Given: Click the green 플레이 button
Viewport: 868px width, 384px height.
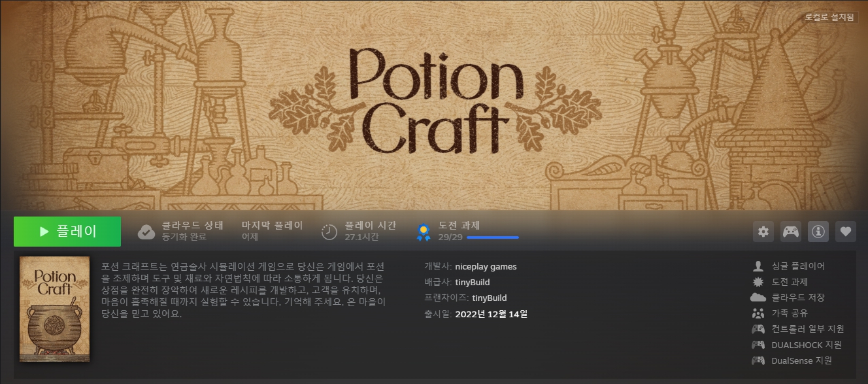Looking at the screenshot, I should click(x=67, y=232).
